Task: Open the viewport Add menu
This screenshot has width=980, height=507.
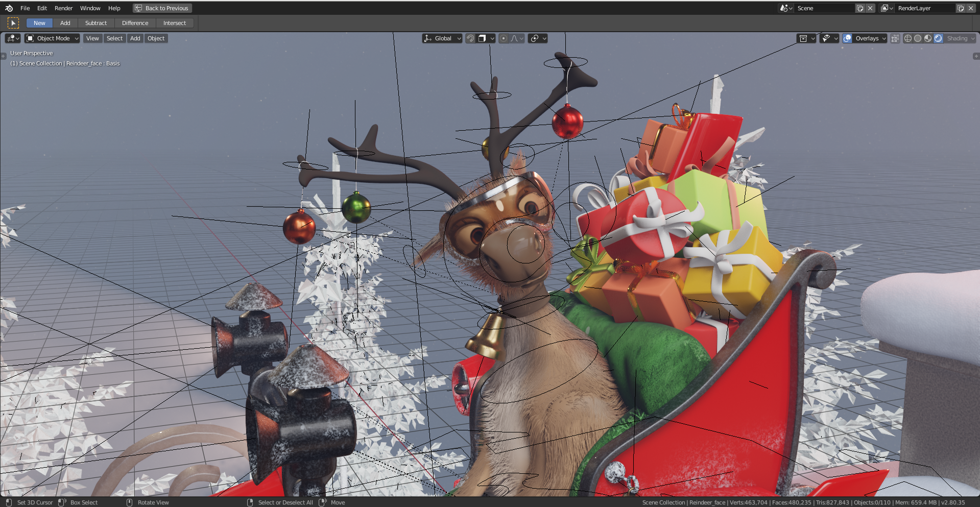Action: [135, 38]
